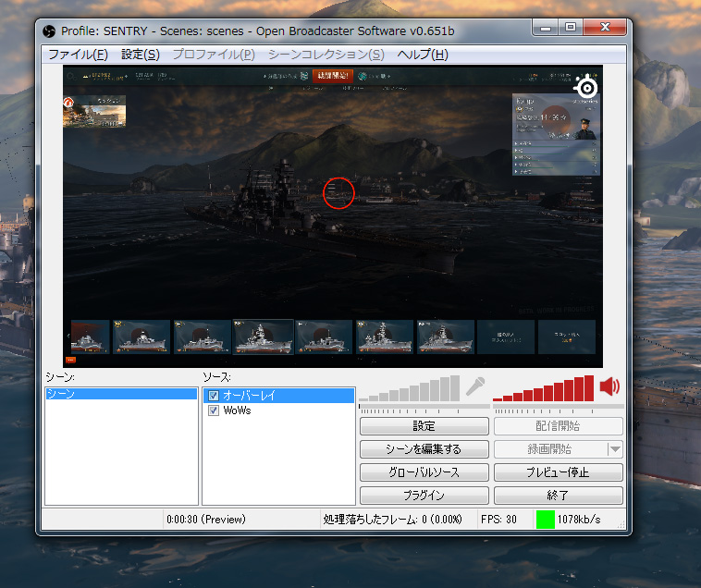Image resolution: width=701 pixels, height=588 pixels.
Task: Click the 1078kb/s bitrate text
Action: 579,520
